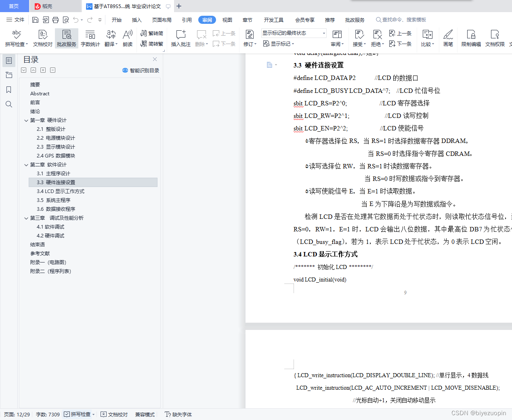Switch to the 页面布局 ribbon tab
Viewport: 512px width, 420px height.
pyautogui.click(x=162, y=20)
